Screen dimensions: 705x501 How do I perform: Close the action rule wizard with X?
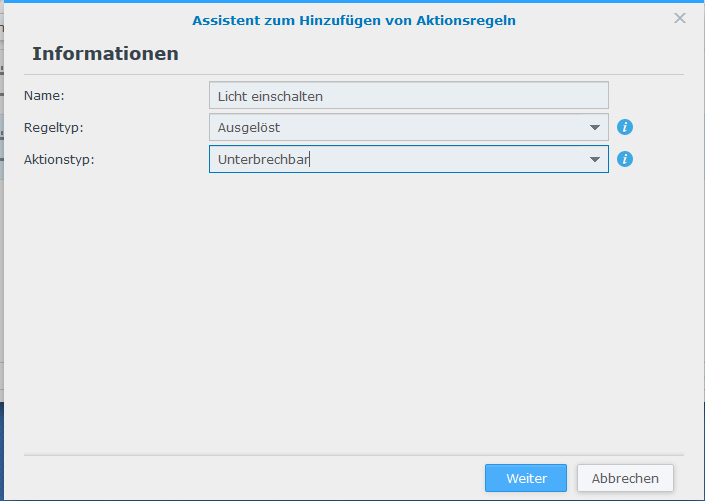tap(680, 18)
